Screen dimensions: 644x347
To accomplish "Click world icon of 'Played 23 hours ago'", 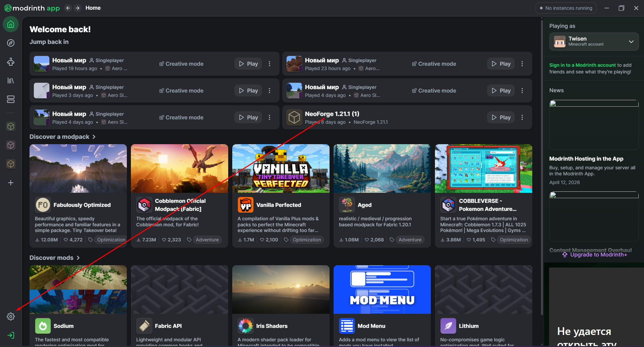I will 294,64.
